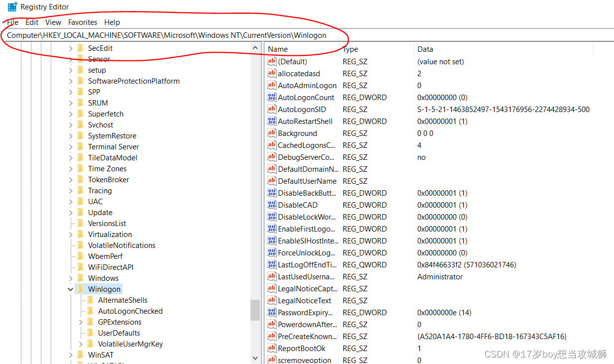Open the Favorites menu
This screenshot has height=364, width=614.
[x=82, y=22]
